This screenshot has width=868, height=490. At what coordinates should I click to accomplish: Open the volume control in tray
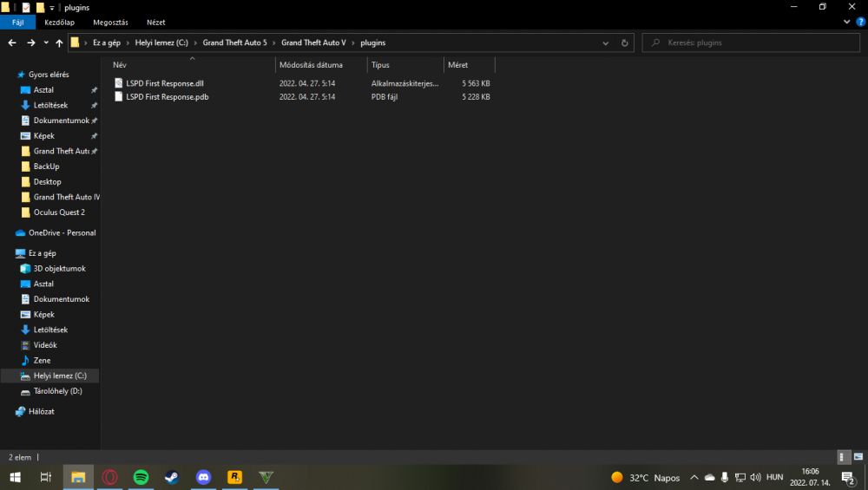756,477
